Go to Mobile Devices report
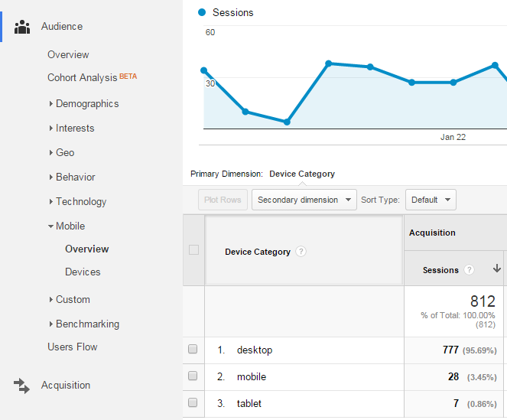Screen dimensions: 507x420 (x=83, y=272)
